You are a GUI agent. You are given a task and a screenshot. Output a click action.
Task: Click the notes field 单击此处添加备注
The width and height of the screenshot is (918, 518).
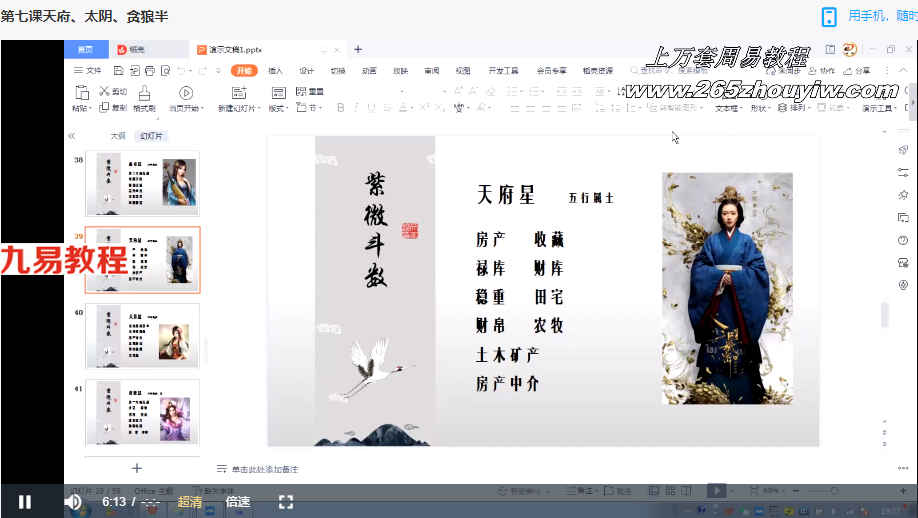(265, 469)
